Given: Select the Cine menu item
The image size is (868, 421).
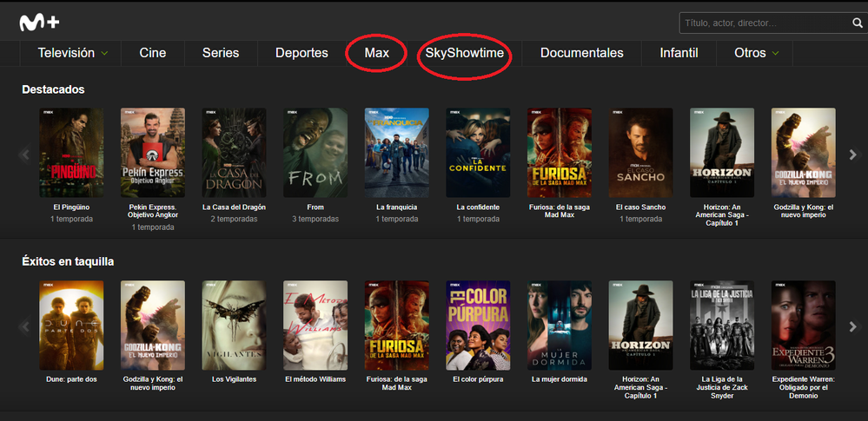Looking at the screenshot, I should (152, 53).
